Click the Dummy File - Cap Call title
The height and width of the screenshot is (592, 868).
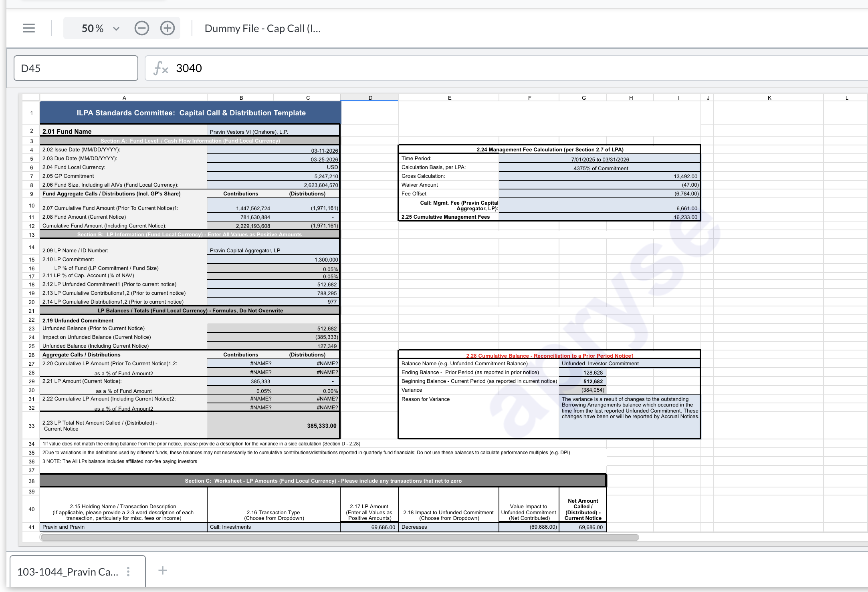pyautogui.click(x=262, y=28)
